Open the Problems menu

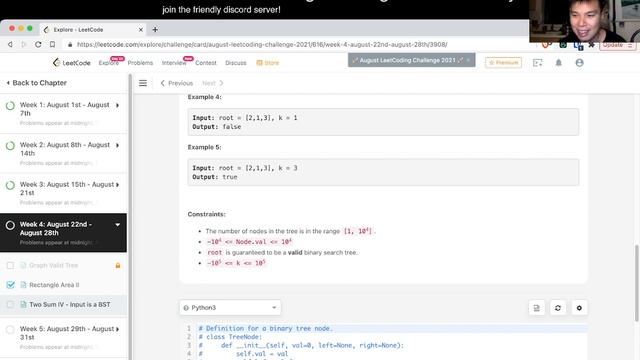coord(140,63)
